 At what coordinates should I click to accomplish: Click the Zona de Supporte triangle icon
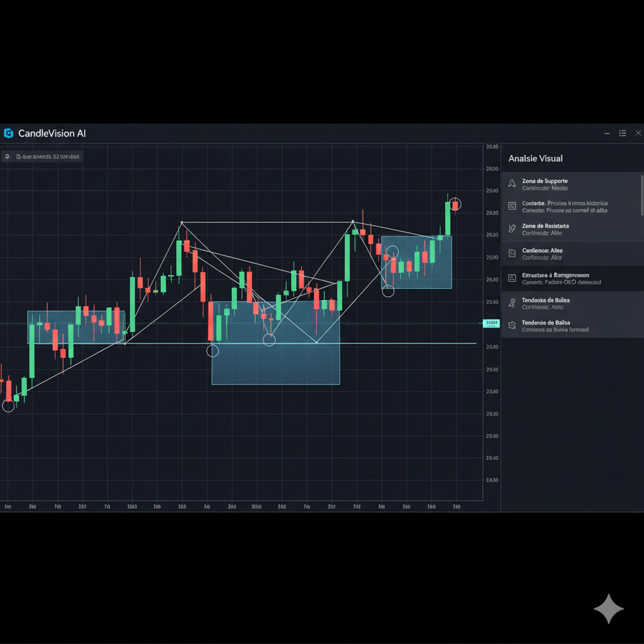point(511,184)
